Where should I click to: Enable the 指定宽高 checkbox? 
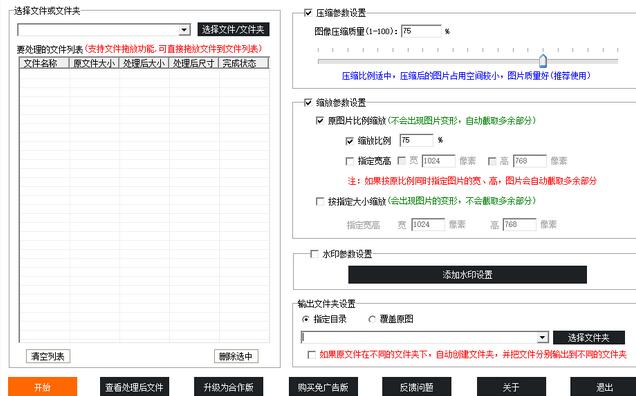350,161
